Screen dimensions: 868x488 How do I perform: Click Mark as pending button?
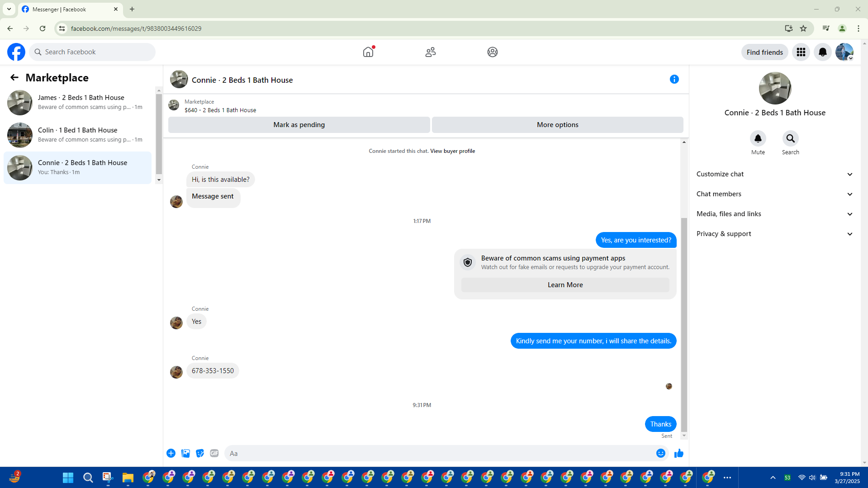pyautogui.click(x=299, y=125)
